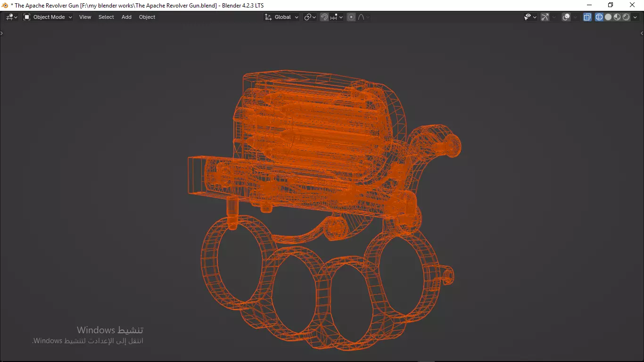Switch to Wireframe viewport shading
Viewport: 644px width, 362px height.
[x=599, y=17]
